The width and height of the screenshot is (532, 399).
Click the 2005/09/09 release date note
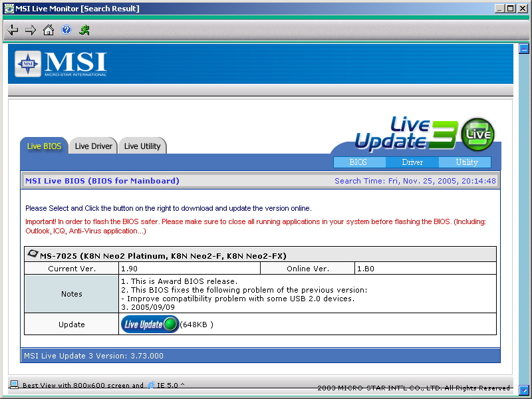tap(148, 307)
